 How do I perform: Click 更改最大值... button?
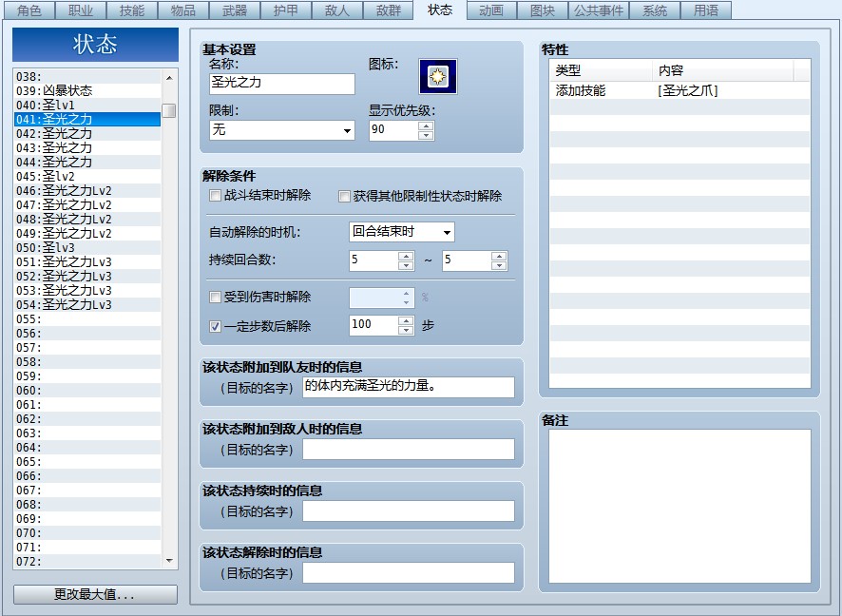(95, 594)
